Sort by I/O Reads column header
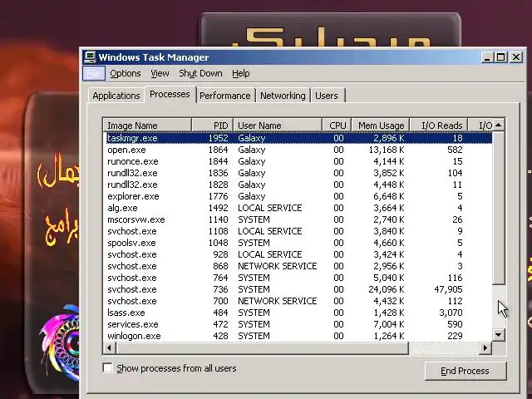 point(438,126)
